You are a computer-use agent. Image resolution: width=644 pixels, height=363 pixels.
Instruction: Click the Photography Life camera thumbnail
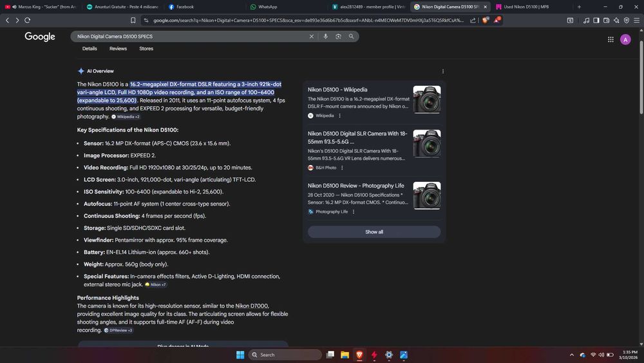pos(427,195)
